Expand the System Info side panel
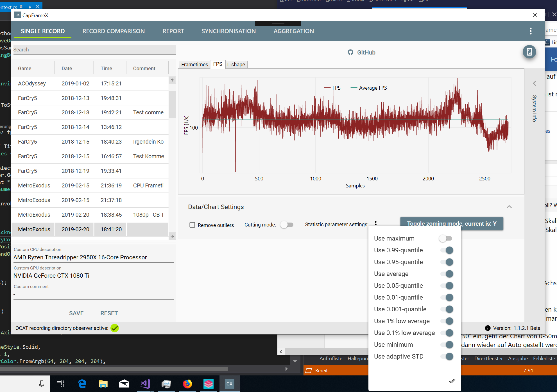The image size is (557, 392). (534, 83)
